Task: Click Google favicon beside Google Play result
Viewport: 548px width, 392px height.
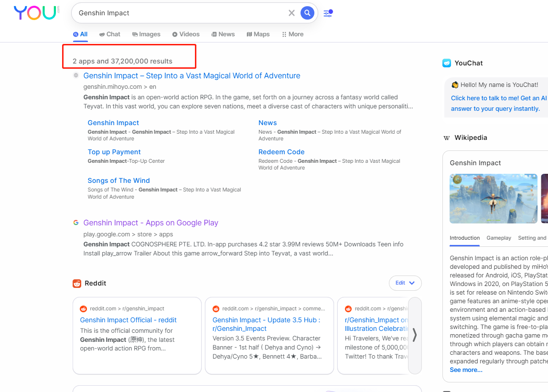Action: pos(76,223)
